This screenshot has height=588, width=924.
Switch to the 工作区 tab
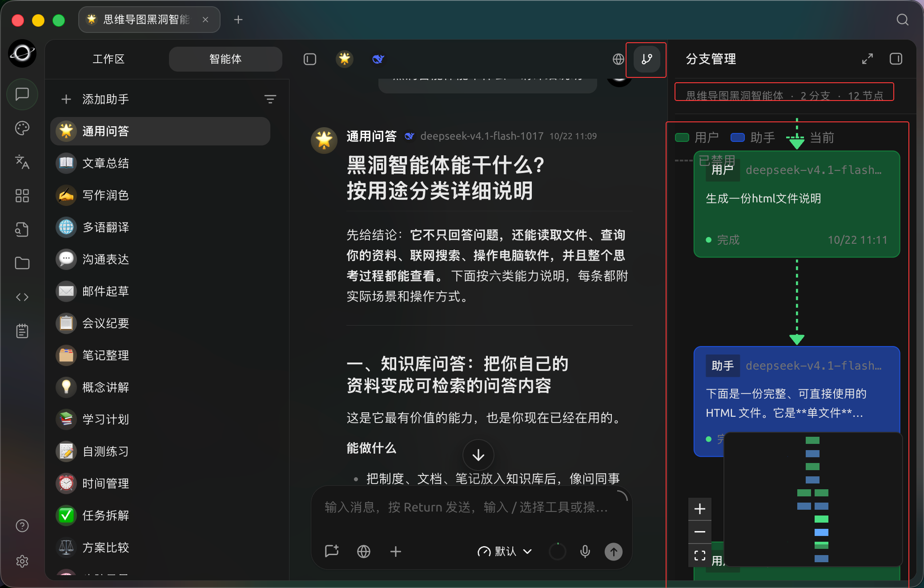coord(108,59)
